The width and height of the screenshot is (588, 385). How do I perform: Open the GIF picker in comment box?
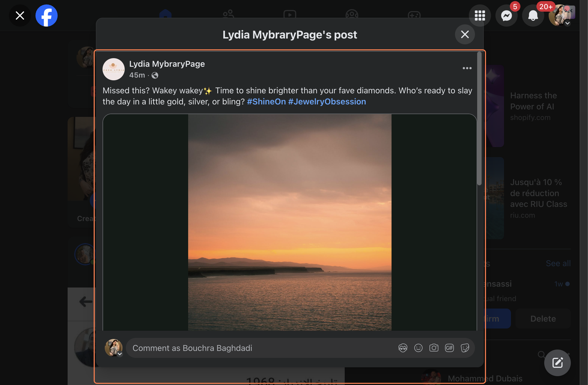tap(449, 348)
